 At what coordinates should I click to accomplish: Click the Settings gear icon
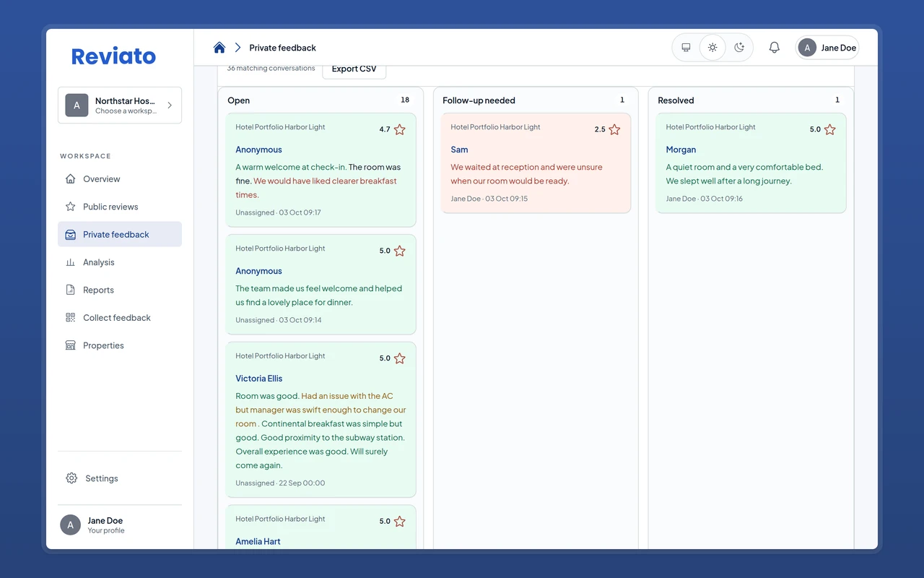coord(71,478)
